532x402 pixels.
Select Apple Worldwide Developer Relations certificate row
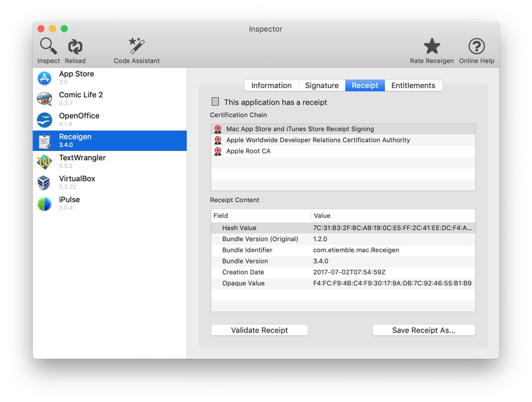tap(318, 140)
